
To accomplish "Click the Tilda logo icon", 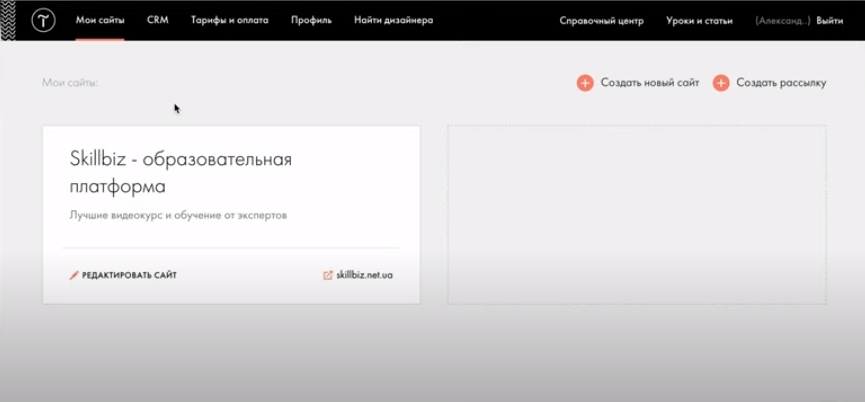I will 43,21.
